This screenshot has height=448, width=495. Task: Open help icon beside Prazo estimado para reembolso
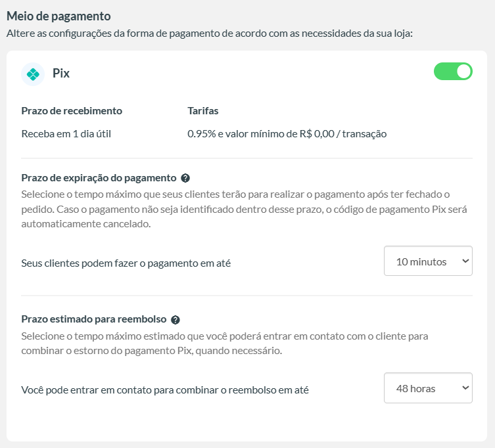pos(176,320)
